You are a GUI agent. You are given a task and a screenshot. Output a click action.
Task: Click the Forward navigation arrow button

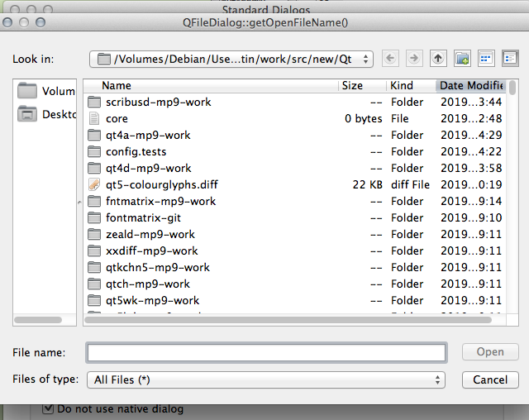point(414,59)
